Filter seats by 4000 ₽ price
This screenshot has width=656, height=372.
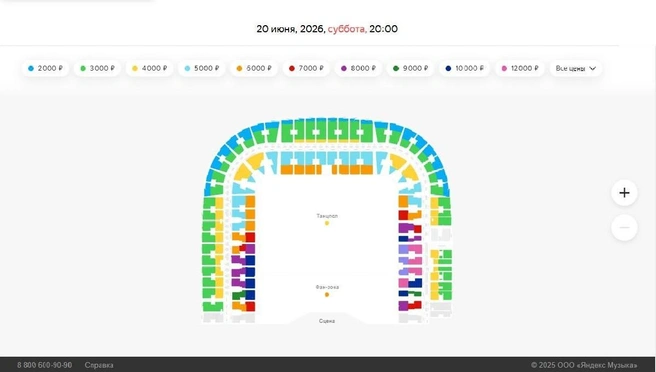[149, 68]
